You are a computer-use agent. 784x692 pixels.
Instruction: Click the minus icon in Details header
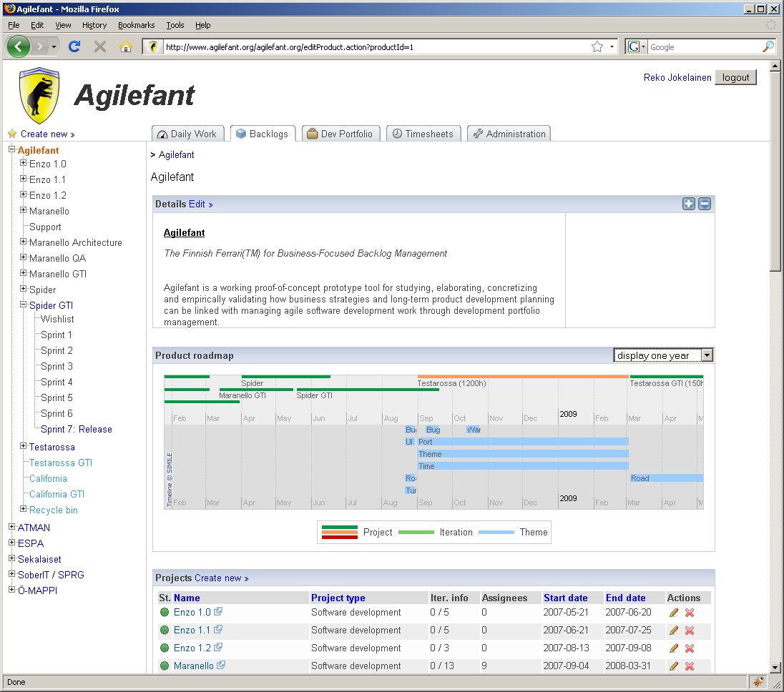tap(705, 204)
